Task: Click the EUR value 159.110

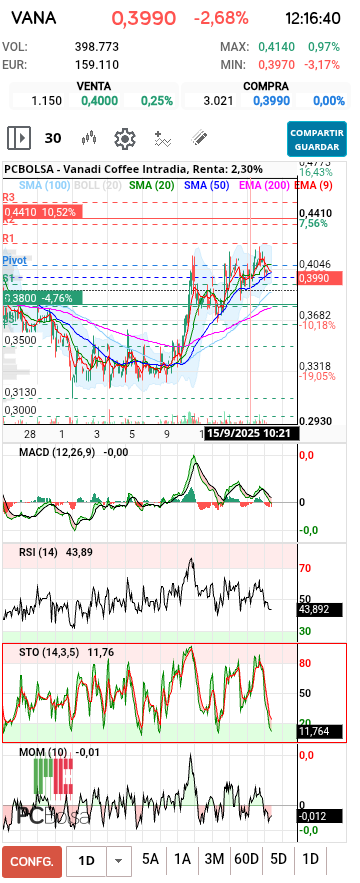Action: [x=97, y=65]
